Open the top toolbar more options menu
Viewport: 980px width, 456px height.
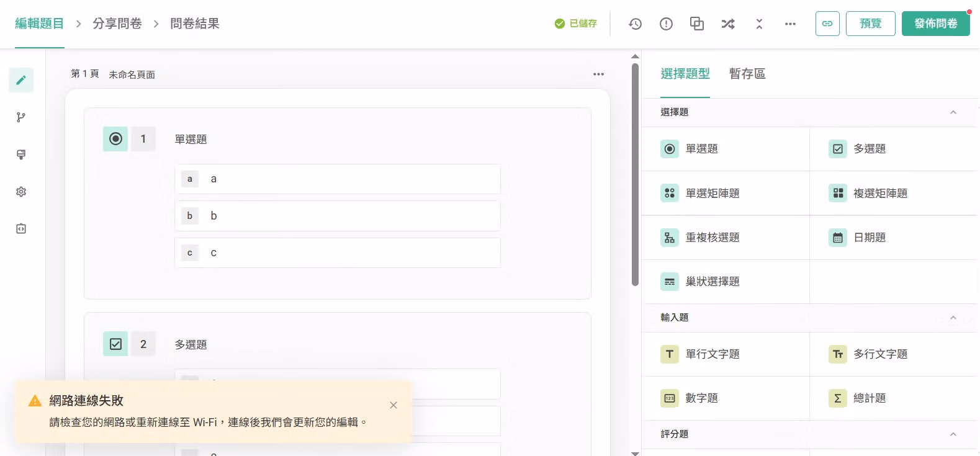point(790,24)
